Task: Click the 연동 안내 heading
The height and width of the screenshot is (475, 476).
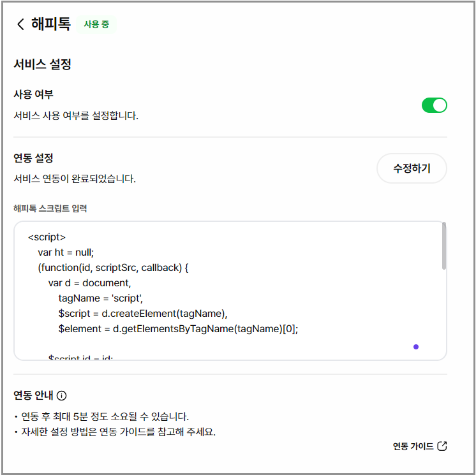Action: click(33, 395)
